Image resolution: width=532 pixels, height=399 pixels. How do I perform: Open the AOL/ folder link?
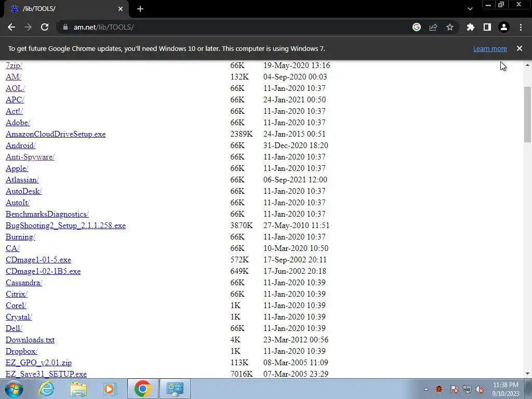(x=15, y=88)
